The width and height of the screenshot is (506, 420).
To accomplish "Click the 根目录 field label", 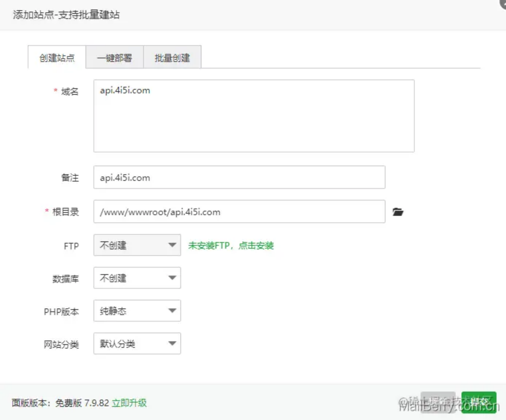I will click(x=66, y=212).
